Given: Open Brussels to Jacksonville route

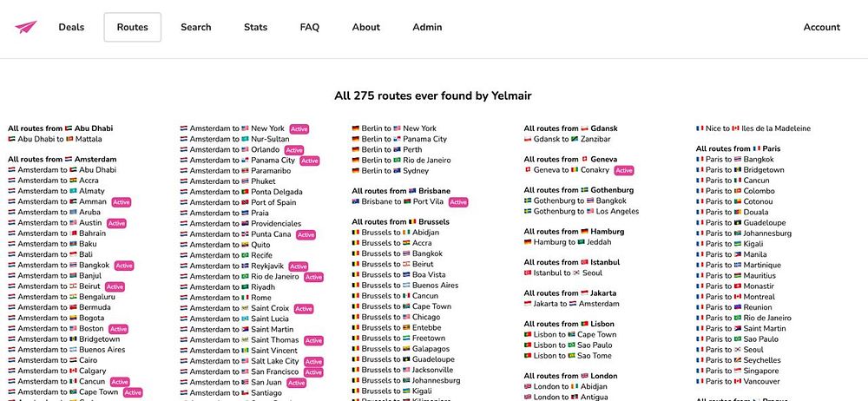Looking at the screenshot, I should [403, 370].
